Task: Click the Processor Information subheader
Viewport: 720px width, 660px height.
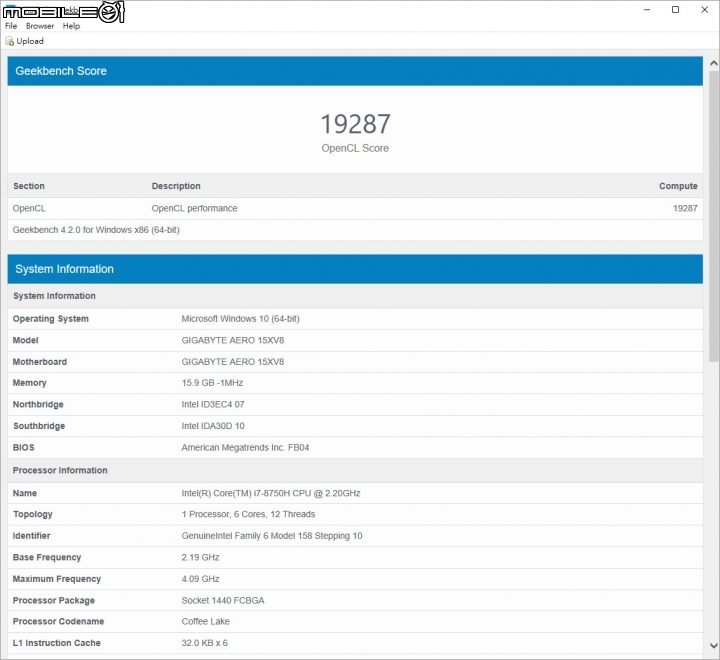Action: pyautogui.click(x=60, y=470)
